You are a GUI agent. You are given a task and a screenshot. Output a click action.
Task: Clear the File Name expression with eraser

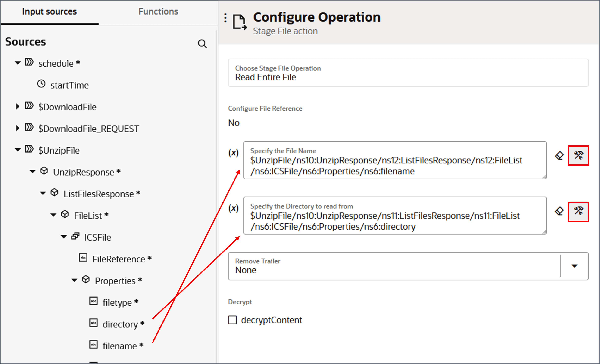pos(559,155)
